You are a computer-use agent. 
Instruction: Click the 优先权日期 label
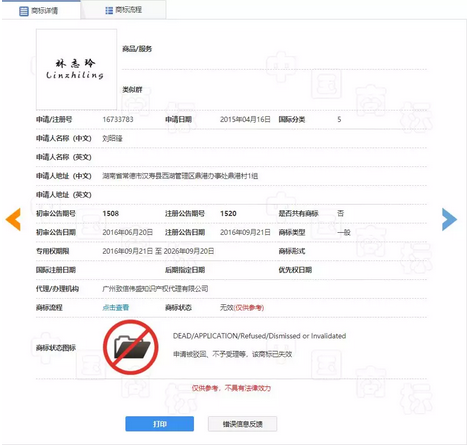(x=295, y=270)
